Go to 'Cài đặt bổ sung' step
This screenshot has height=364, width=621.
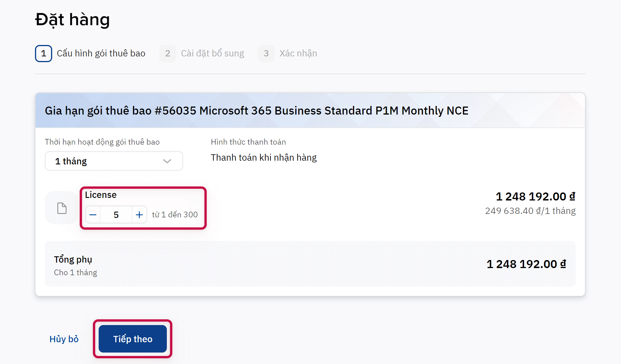(212, 54)
